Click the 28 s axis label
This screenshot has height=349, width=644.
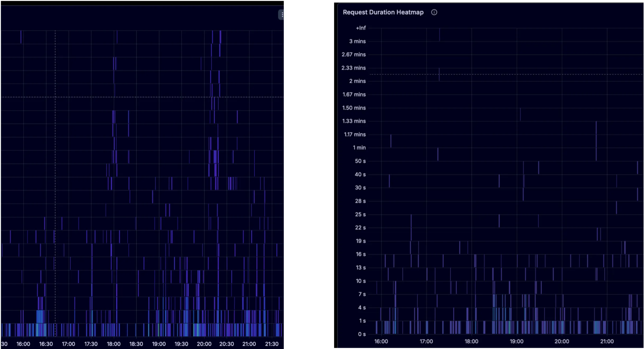pyautogui.click(x=360, y=201)
